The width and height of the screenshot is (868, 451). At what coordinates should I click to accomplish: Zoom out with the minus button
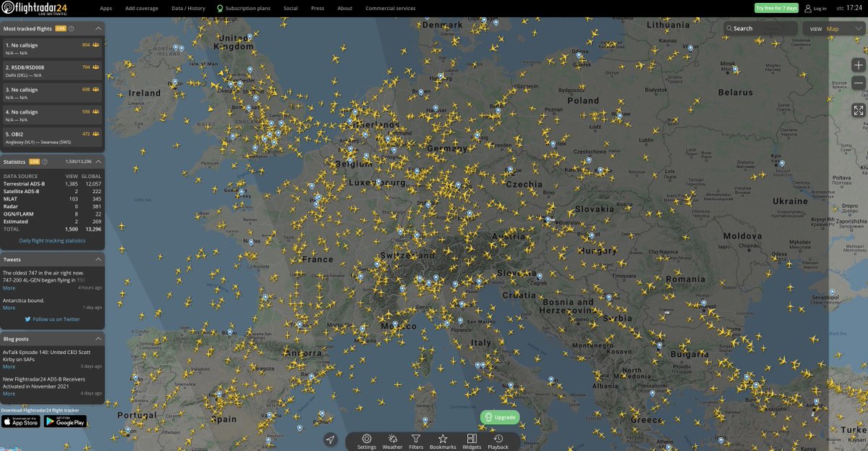pyautogui.click(x=858, y=84)
